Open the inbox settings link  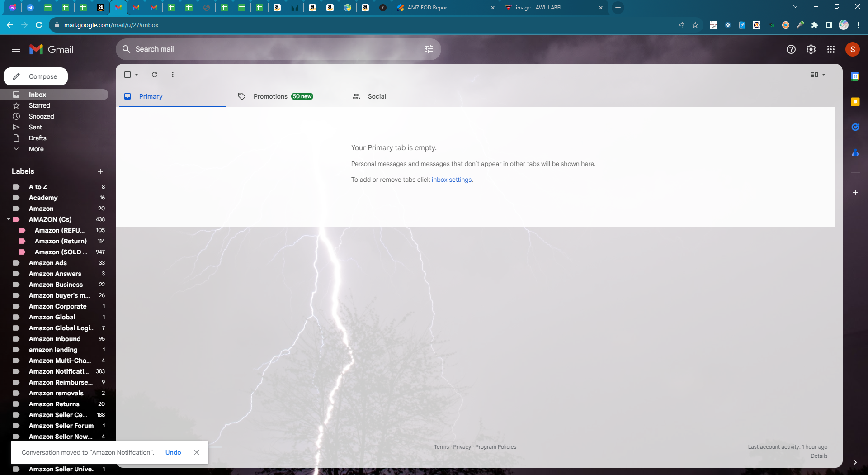(452, 180)
